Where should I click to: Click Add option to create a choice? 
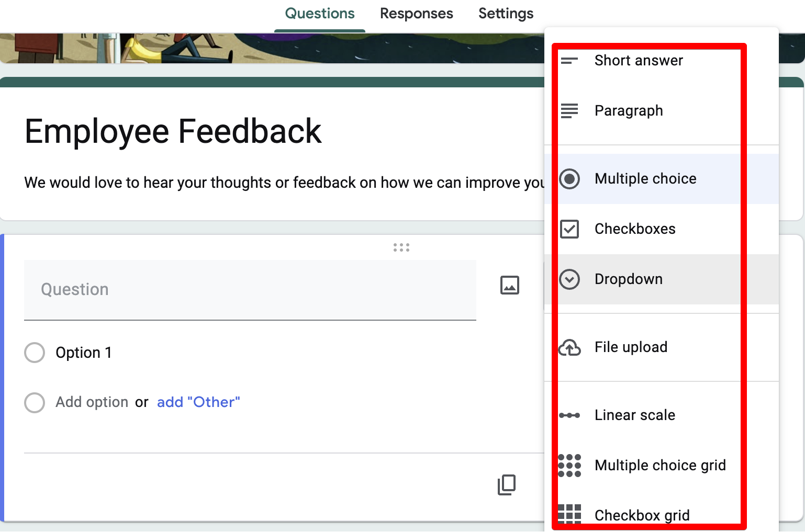tap(92, 402)
